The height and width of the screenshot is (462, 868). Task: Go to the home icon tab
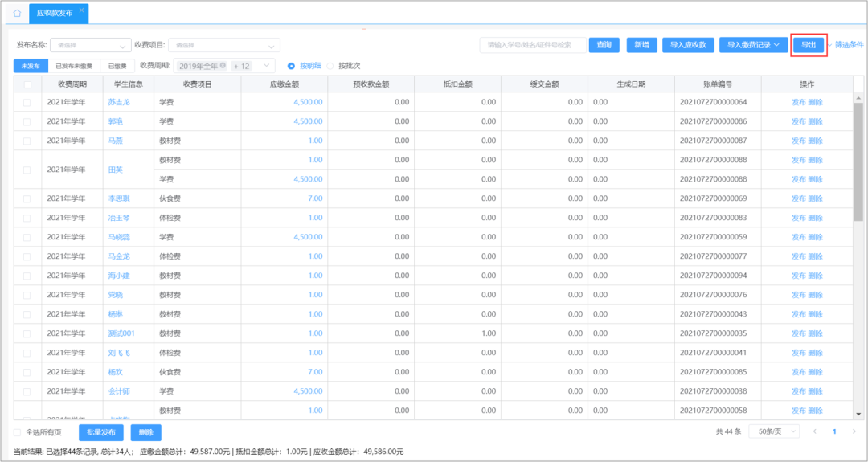click(x=17, y=13)
